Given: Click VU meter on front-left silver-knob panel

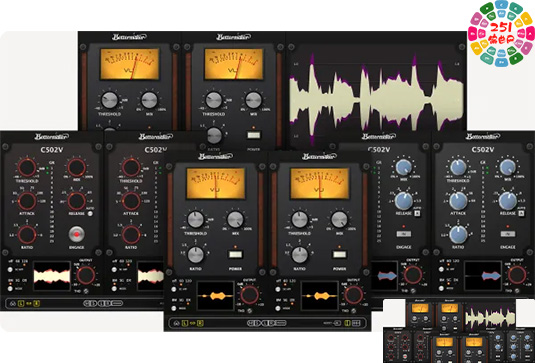Looking at the screenshot, I should [x=216, y=184].
